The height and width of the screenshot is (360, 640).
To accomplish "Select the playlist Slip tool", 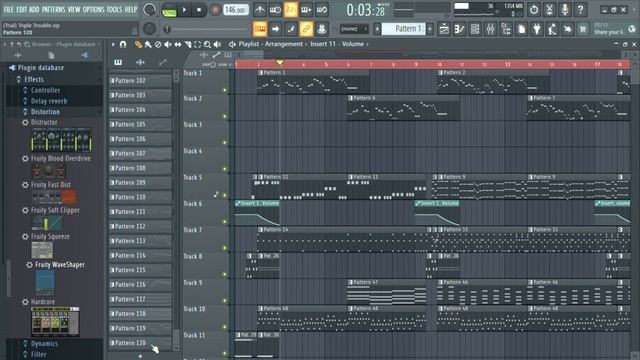I will click(178, 44).
